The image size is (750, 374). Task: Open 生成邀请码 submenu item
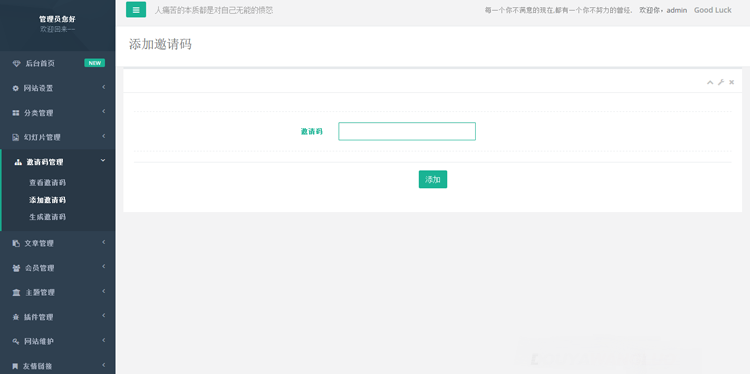click(x=47, y=217)
